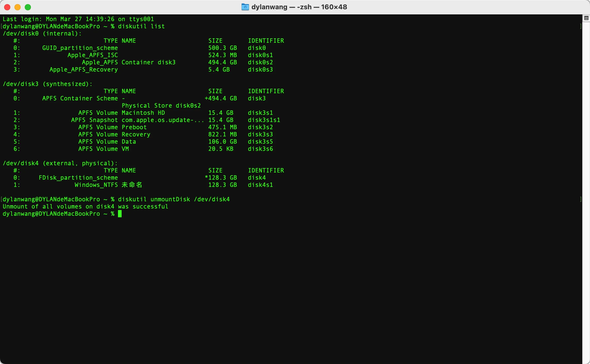This screenshot has width=590, height=364.
Task: Click the '+494.4 GB' size value
Action: click(x=221, y=98)
